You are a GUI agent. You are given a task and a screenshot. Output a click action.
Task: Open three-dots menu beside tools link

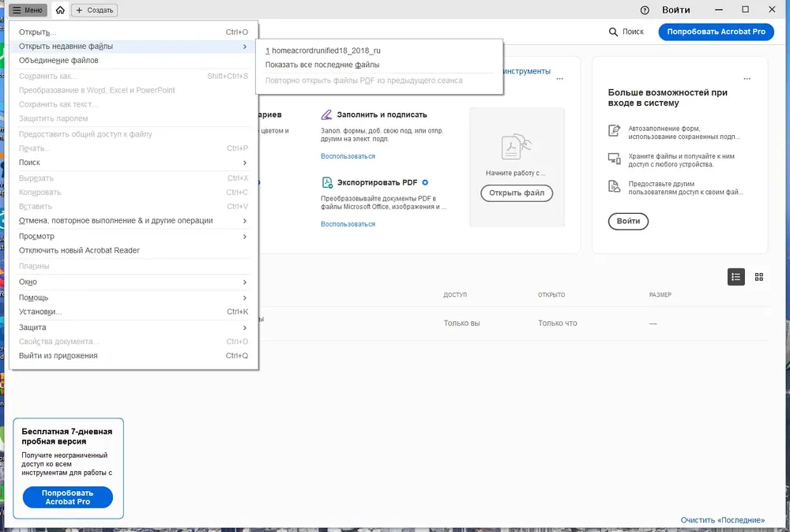[x=560, y=78]
